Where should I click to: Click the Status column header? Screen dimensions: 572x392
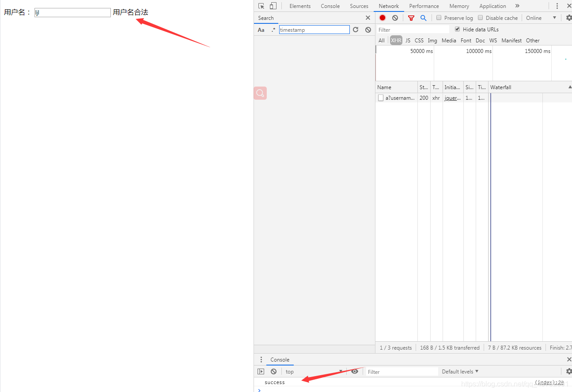[x=424, y=87]
